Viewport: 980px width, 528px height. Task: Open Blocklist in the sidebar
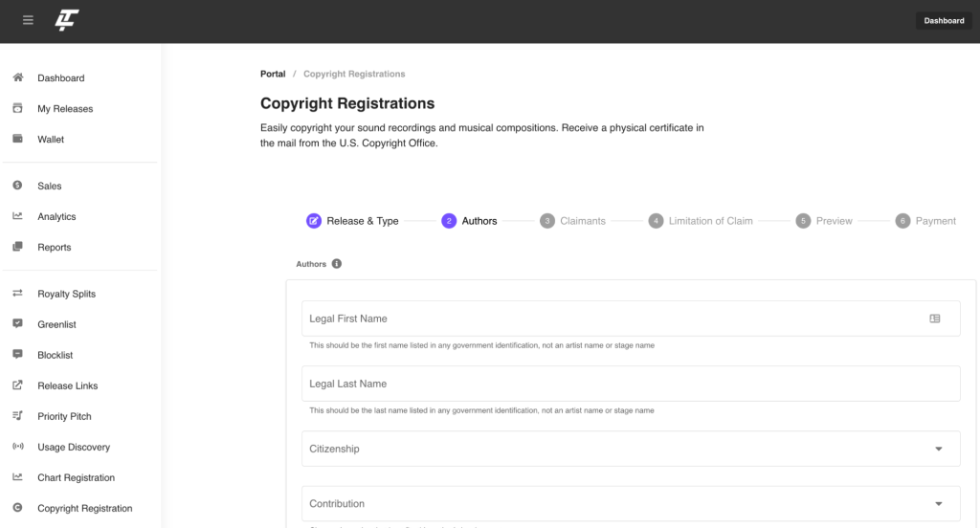55,355
